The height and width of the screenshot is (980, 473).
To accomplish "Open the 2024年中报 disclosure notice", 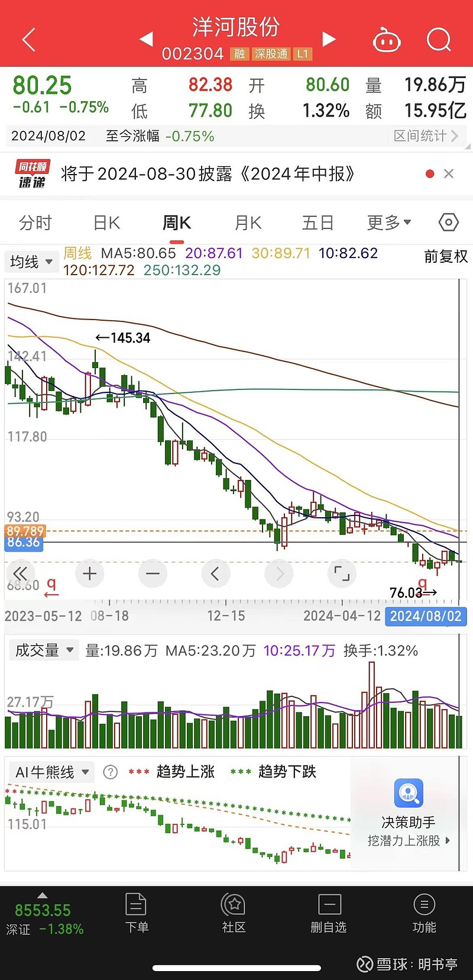I will click(x=208, y=173).
